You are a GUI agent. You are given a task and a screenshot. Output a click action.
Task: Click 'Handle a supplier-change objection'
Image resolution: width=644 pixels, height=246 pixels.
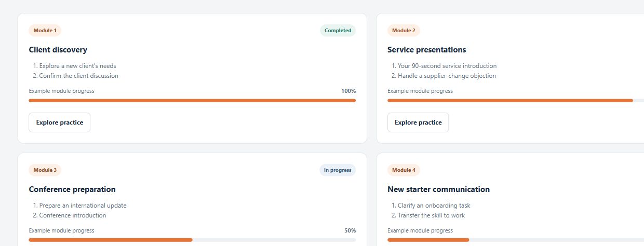(x=447, y=76)
